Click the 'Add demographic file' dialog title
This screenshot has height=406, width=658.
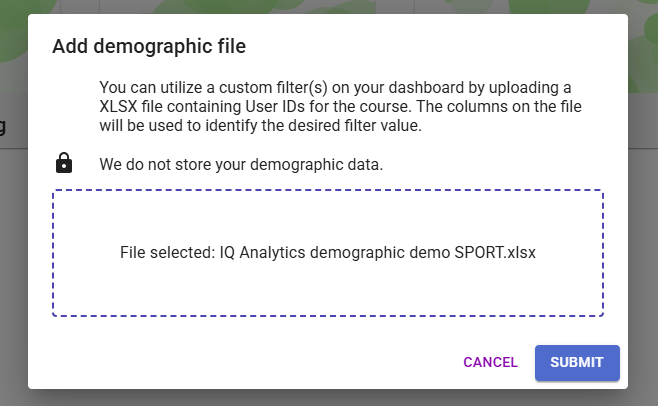[x=149, y=45]
